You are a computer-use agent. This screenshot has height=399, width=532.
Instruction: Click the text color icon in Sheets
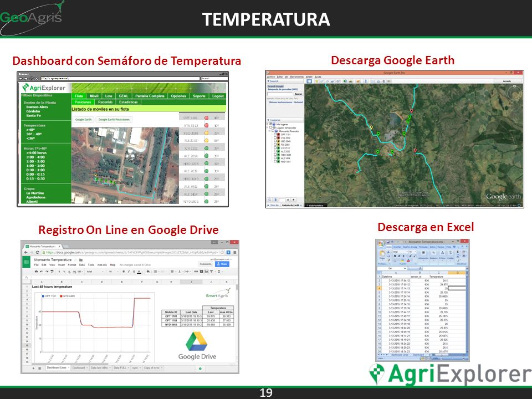pyautogui.click(x=139, y=272)
